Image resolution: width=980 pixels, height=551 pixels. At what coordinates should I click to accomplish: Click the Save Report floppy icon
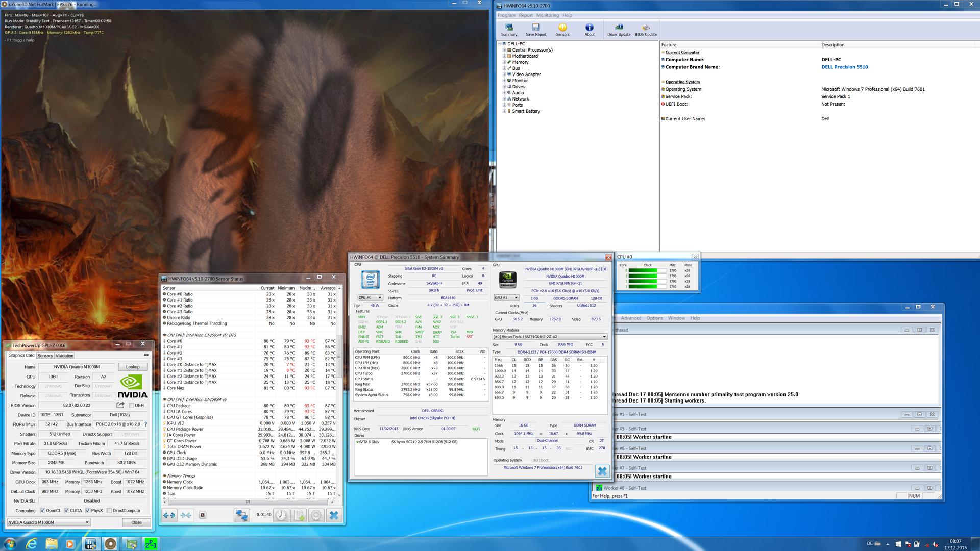tap(535, 30)
